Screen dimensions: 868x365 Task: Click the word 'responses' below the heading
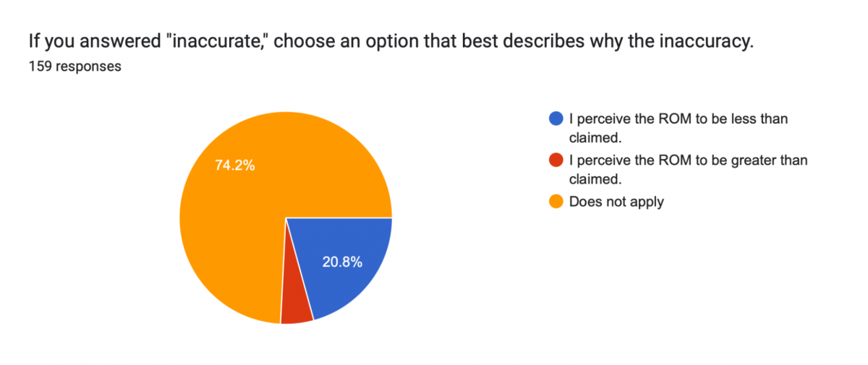pos(88,66)
